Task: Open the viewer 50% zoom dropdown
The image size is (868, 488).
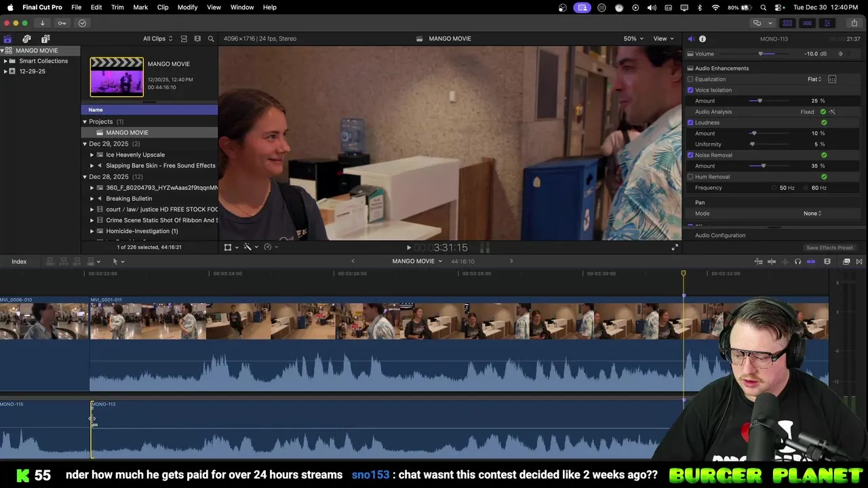Action: coord(634,39)
